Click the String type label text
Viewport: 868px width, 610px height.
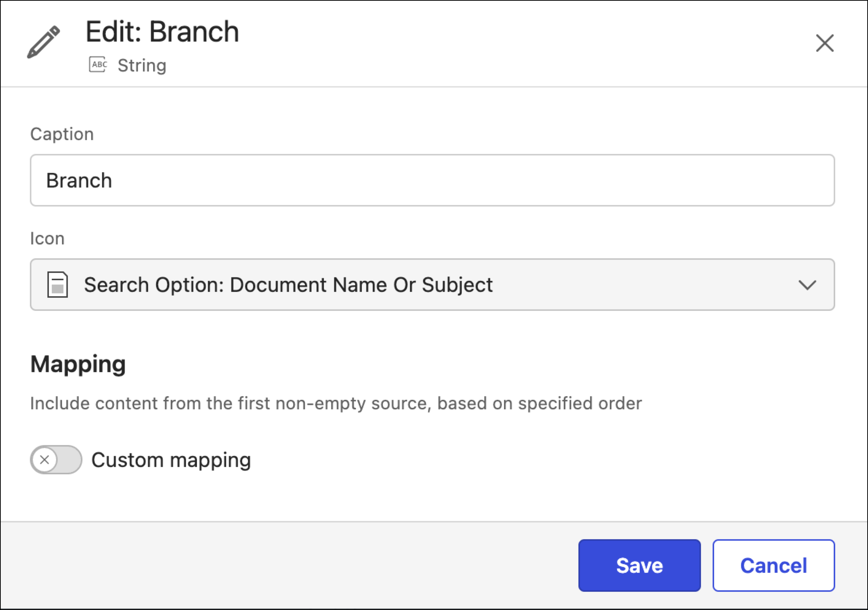coord(142,65)
